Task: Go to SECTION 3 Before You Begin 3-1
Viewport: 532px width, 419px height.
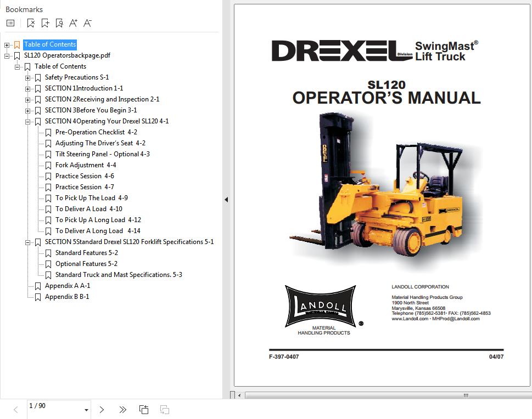Action: (91, 110)
